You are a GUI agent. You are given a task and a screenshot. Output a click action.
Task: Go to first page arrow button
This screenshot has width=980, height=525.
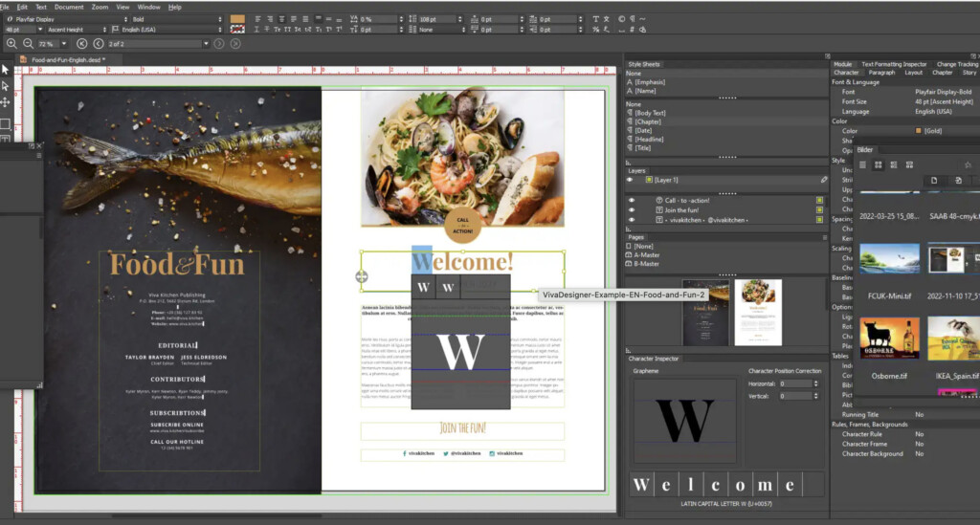point(82,44)
